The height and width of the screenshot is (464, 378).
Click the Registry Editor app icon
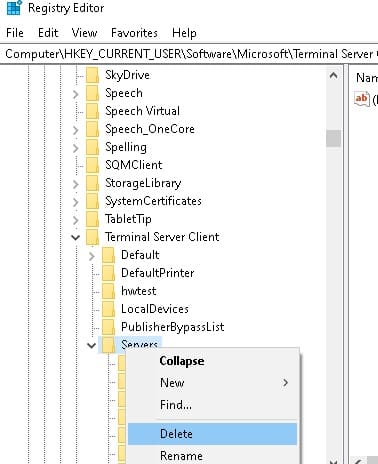click(x=14, y=8)
